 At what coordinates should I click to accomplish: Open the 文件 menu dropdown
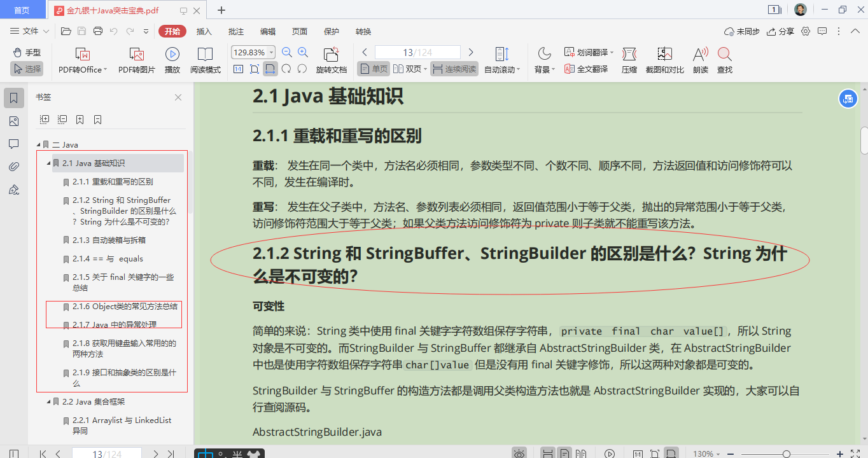[x=30, y=31]
